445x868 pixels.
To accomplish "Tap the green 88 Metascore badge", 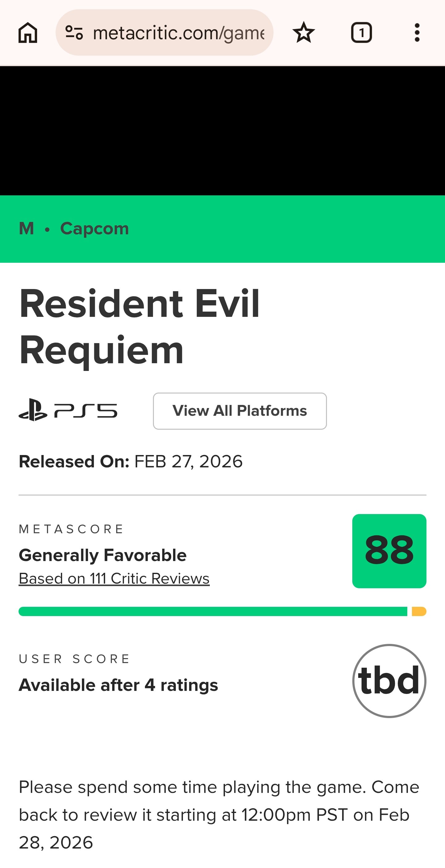I will [389, 551].
